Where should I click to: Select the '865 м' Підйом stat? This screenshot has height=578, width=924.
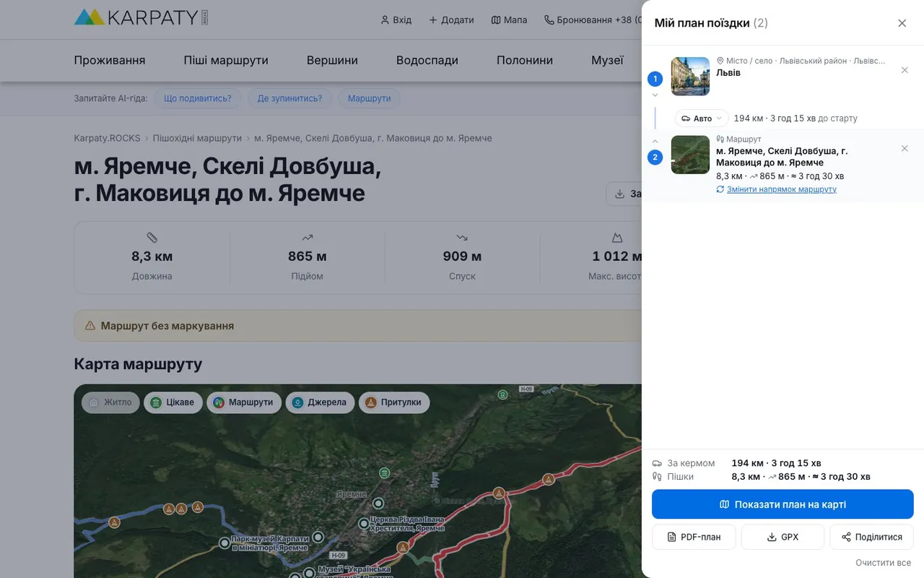click(x=307, y=256)
